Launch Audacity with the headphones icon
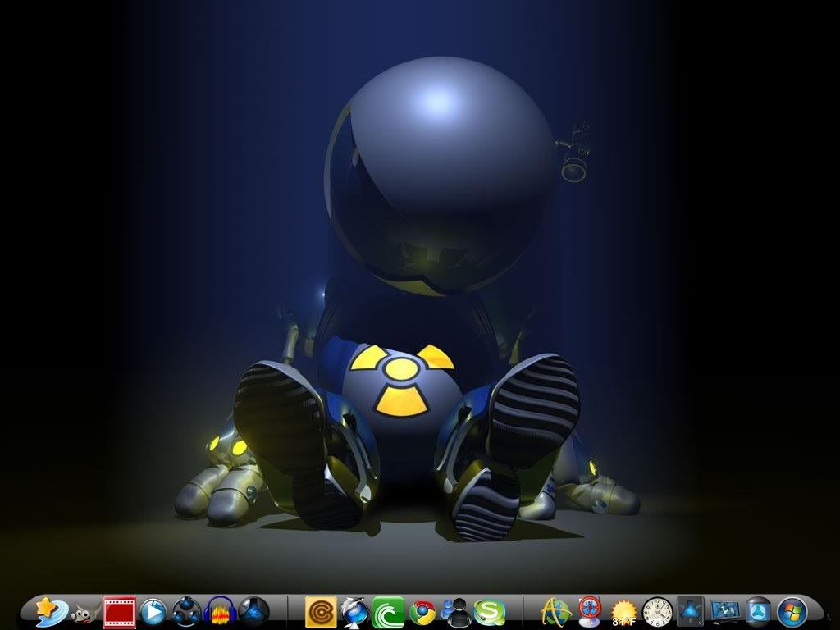The height and width of the screenshot is (630, 840). point(220,612)
